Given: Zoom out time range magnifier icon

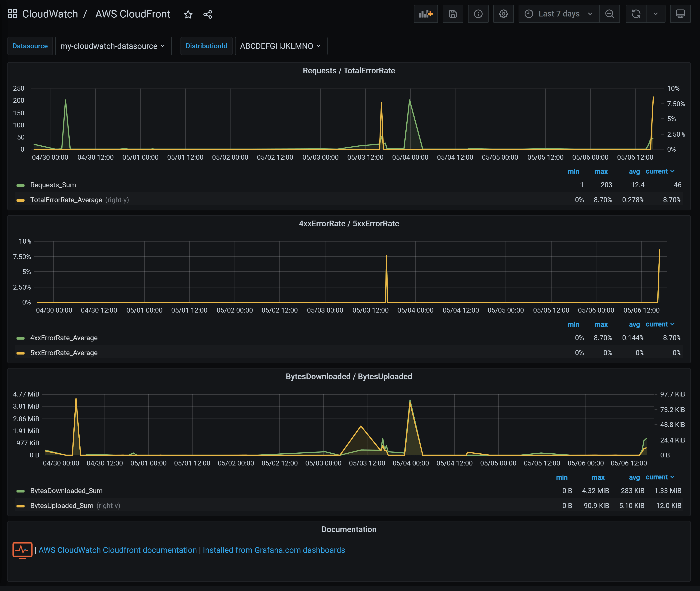Looking at the screenshot, I should click(x=609, y=14).
